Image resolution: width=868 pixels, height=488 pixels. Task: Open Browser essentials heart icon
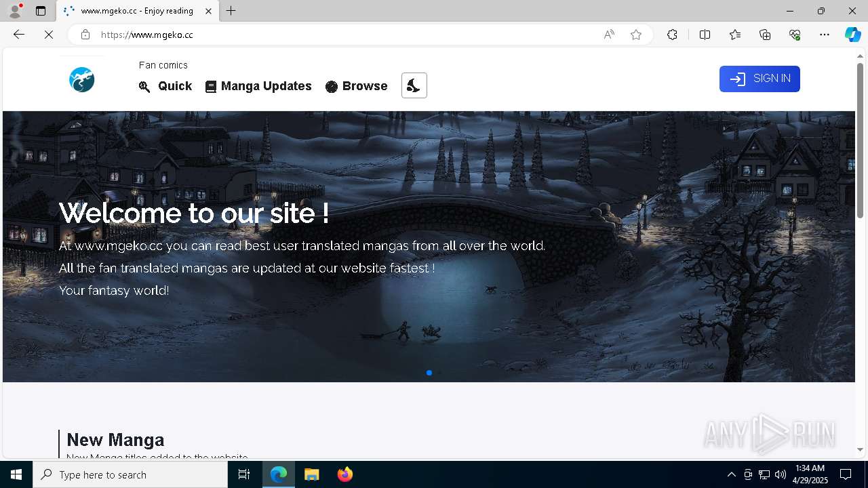(795, 35)
